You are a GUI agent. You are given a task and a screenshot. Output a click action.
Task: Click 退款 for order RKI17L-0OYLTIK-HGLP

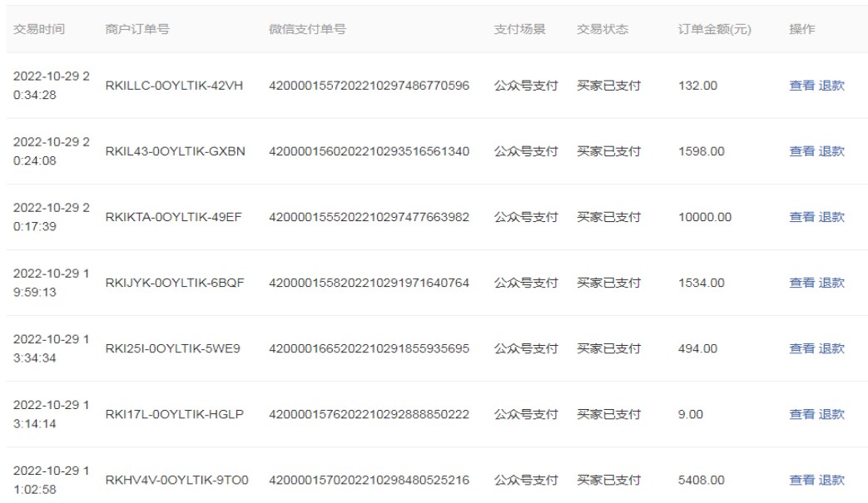click(x=831, y=414)
